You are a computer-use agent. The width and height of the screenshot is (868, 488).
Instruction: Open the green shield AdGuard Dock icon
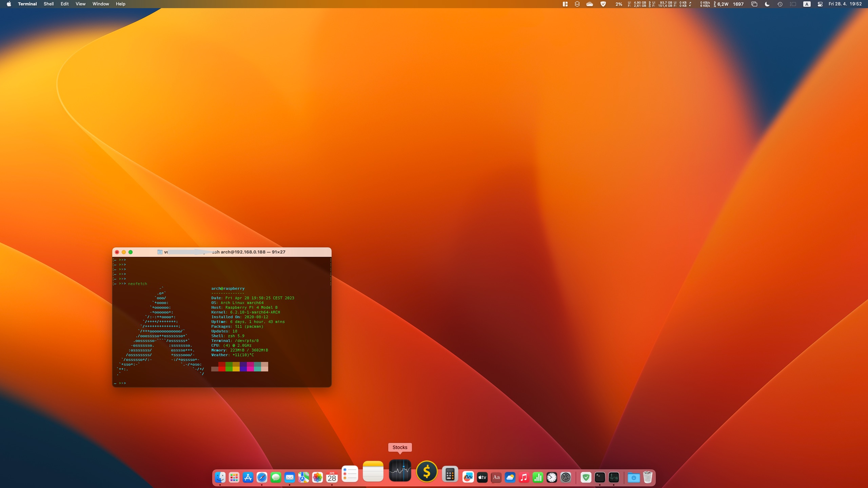586,477
